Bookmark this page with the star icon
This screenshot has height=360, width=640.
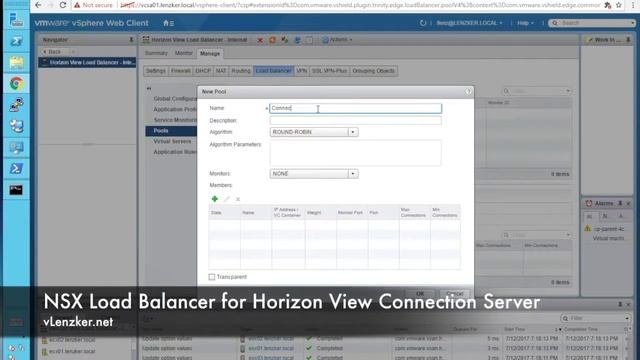[619, 5]
